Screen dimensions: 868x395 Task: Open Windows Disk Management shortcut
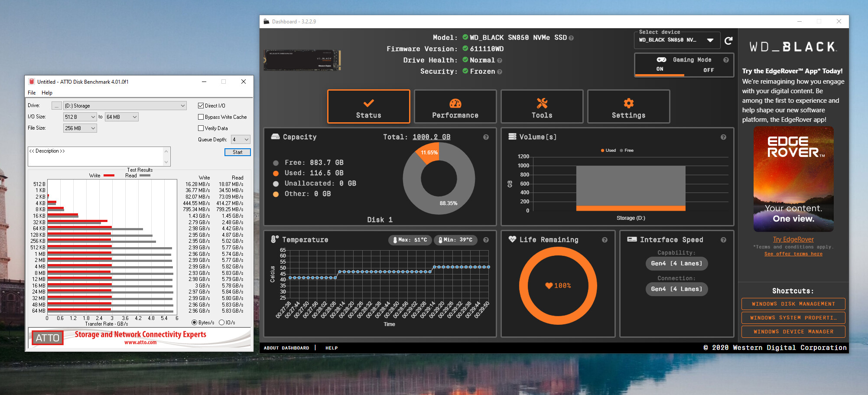click(x=793, y=304)
